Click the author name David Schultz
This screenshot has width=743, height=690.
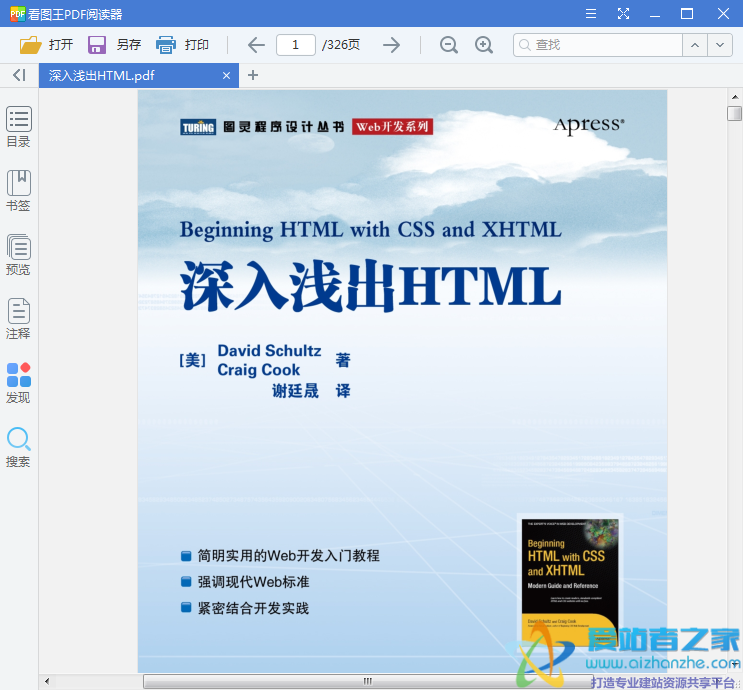pyautogui.click(x=269, y=351)
